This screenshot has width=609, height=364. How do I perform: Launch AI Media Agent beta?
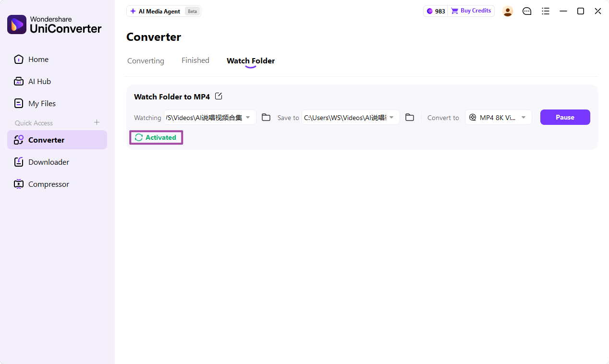pyautogui.click(x=164, y=11)
